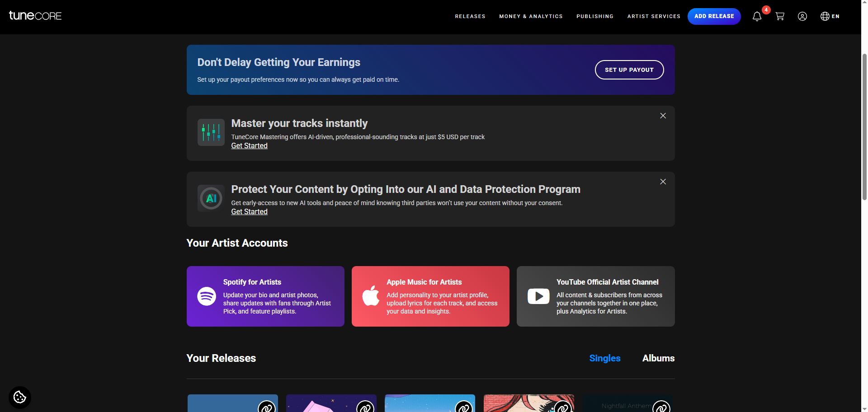The image size is (868, 412).
Task: Click the Spotify logo icon
Action: tap(207, 296)
